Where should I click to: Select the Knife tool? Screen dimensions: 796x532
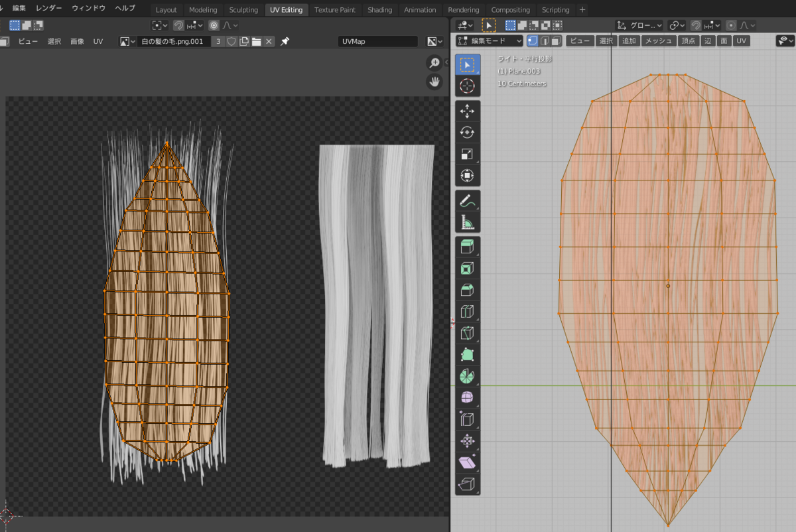468,334
